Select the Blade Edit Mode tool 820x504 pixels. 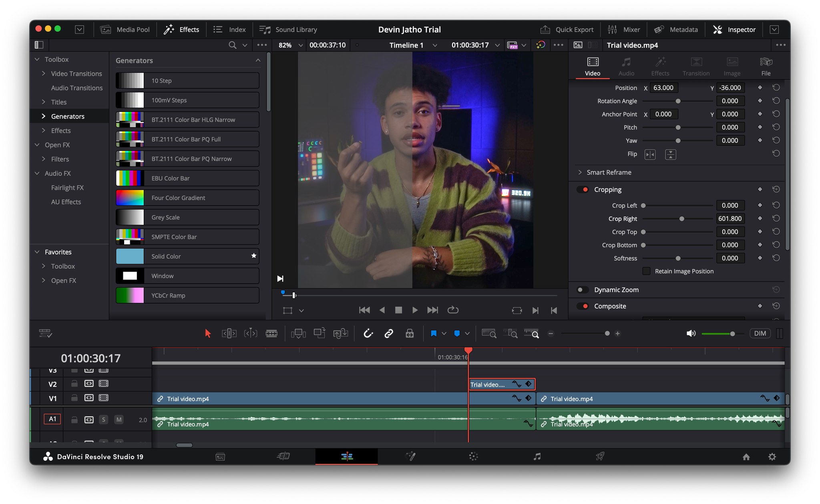click(x=271, y=333)
